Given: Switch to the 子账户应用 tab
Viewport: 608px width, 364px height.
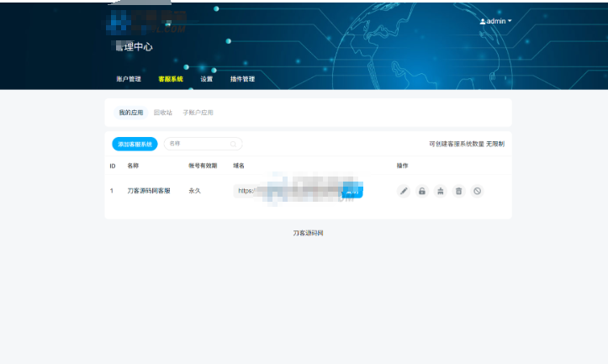Looking at the screenshot, I should coord(198,113).
